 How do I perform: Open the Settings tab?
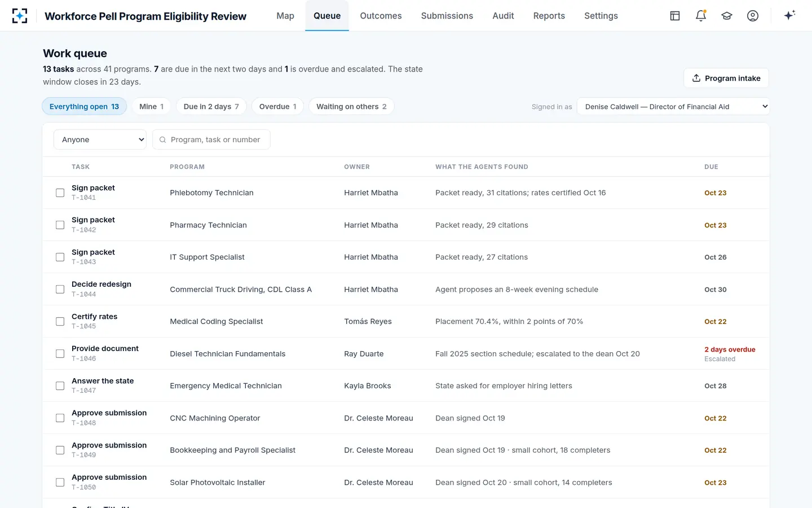point(601,16)
